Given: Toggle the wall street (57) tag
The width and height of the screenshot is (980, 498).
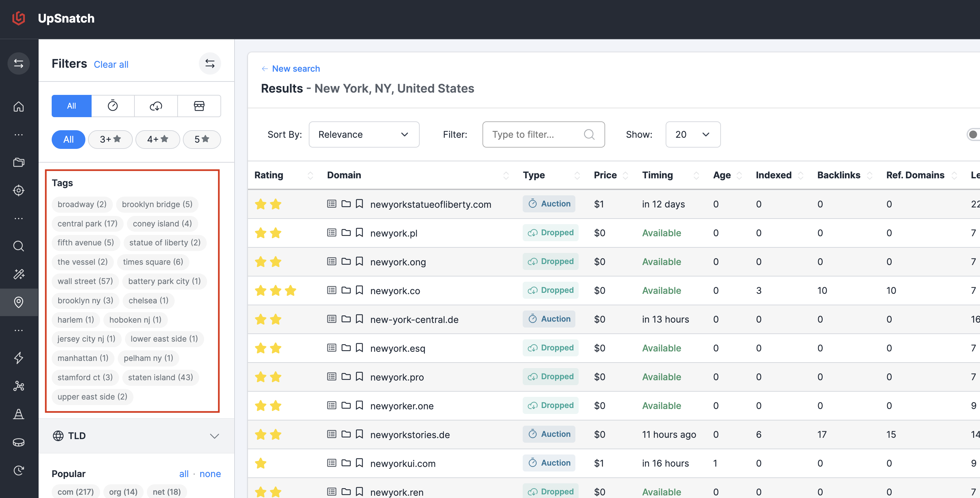Looking at the screenshot, I should click(x=85, y=281).
